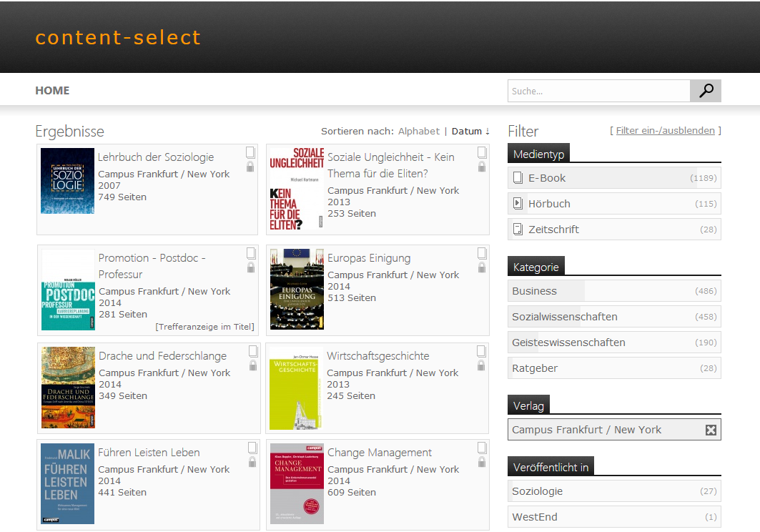The width and height of the screenshot is (760, 532).
Task: Click e-book icon on Change Management card
Action: tap(482, 448)
